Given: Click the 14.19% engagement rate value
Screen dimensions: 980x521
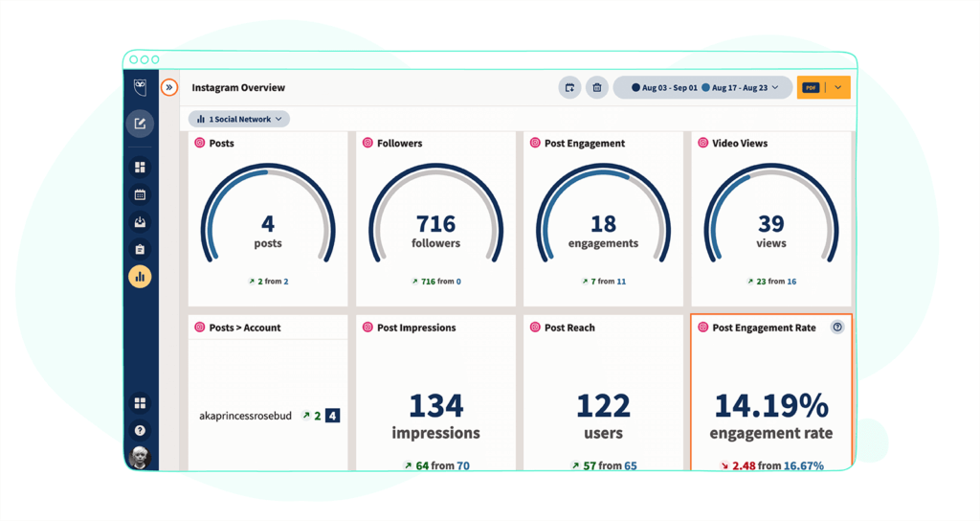Looking at the screenshot, I should coord(771,405).
